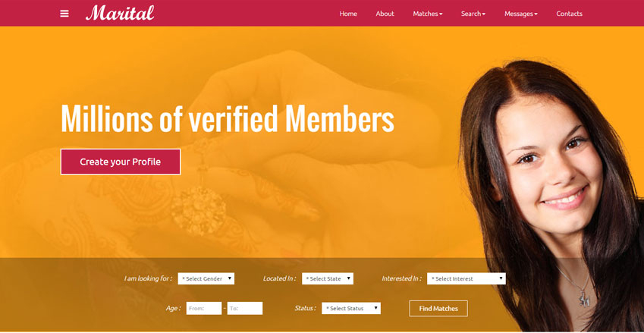Open the Select Status dropdown
This screenshot has height=333, width=644.
click(351, 308)
